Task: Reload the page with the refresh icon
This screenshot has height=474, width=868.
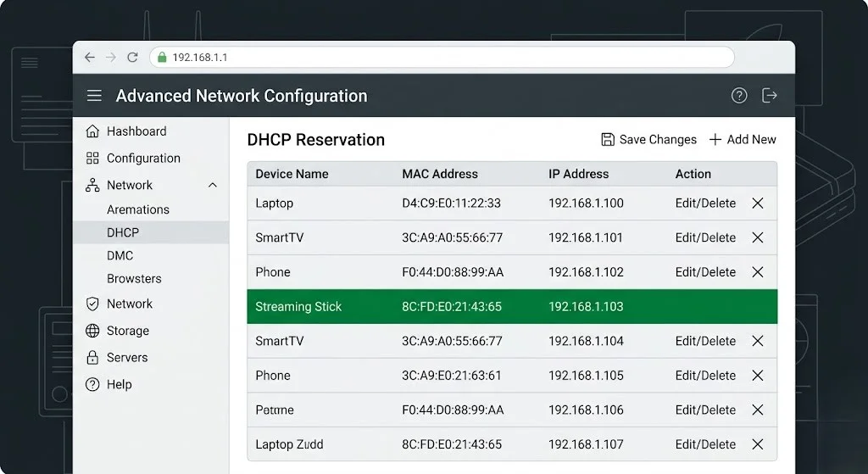Action: click(x=132, y=57)
